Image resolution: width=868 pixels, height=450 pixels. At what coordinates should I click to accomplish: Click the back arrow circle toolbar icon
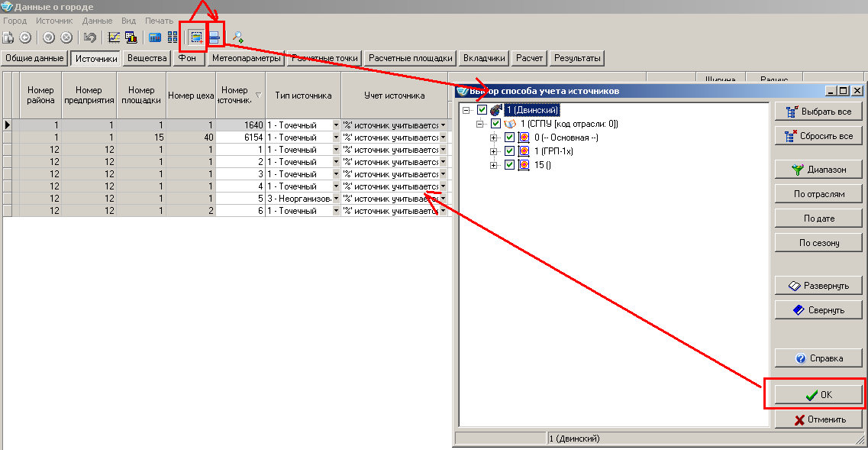pos(25,37)
